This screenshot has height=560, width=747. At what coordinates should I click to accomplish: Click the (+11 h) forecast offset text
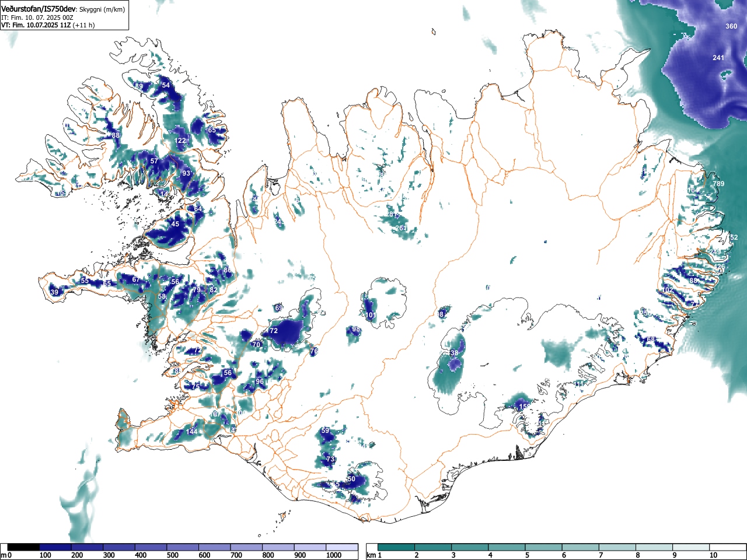point(83,25)
